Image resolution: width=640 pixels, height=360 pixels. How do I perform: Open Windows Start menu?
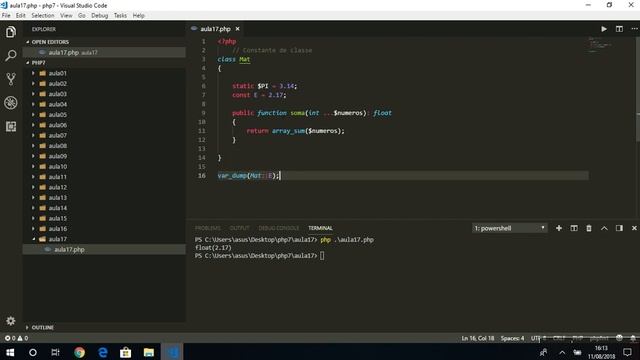point(10,352)
